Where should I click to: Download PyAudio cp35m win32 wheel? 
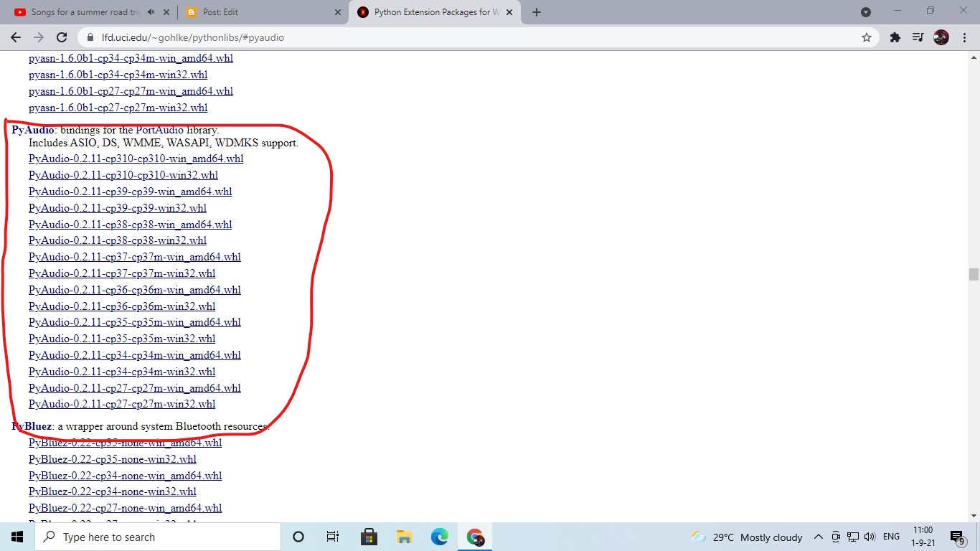[122, 339]
